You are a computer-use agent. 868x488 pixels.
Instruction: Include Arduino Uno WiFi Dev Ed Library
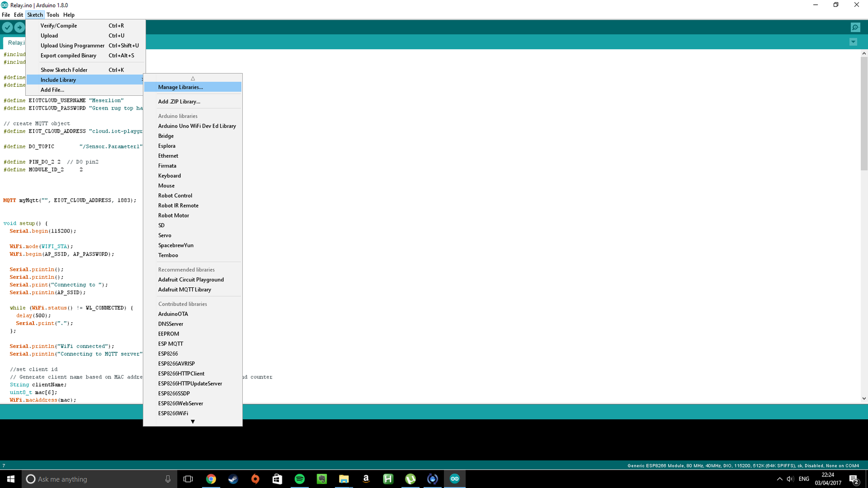click(193, 126)
